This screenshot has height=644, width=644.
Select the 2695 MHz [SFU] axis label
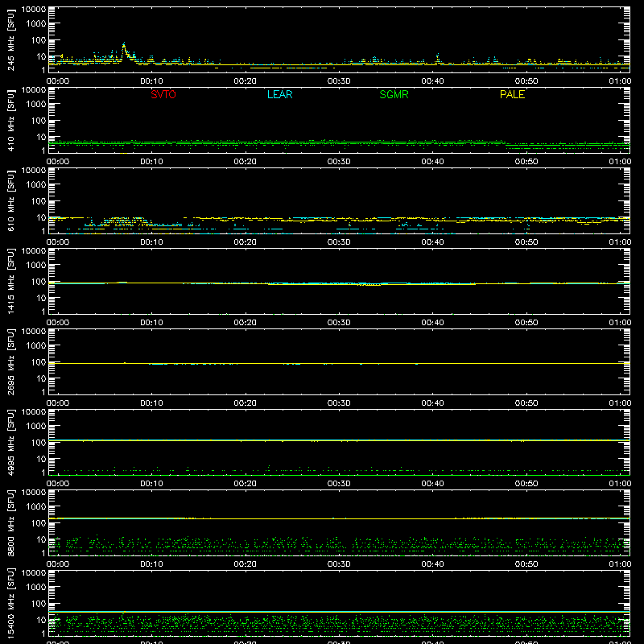11,361
